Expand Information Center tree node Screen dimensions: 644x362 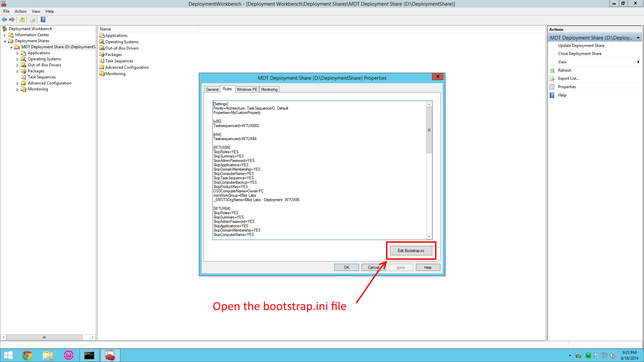(x=5, y=35)
